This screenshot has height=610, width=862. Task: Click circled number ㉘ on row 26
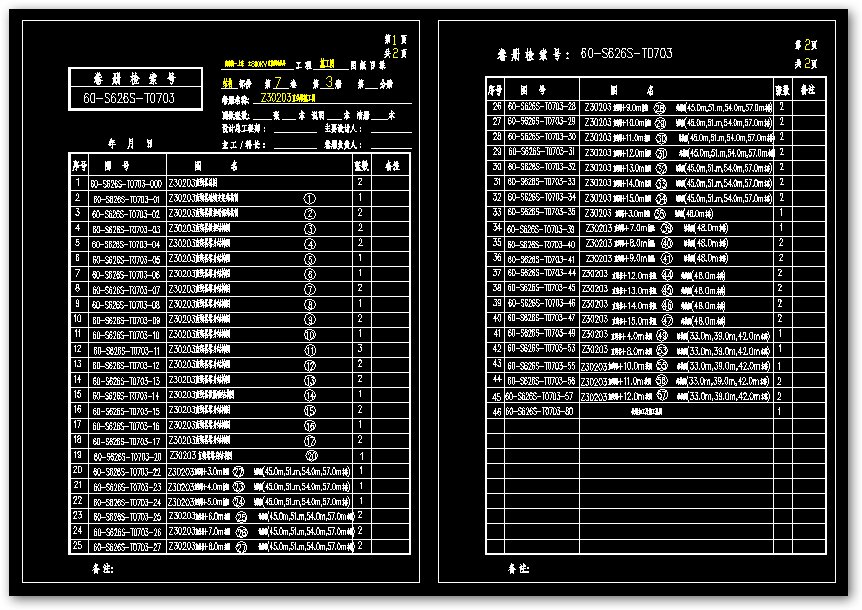coord(659,105)
